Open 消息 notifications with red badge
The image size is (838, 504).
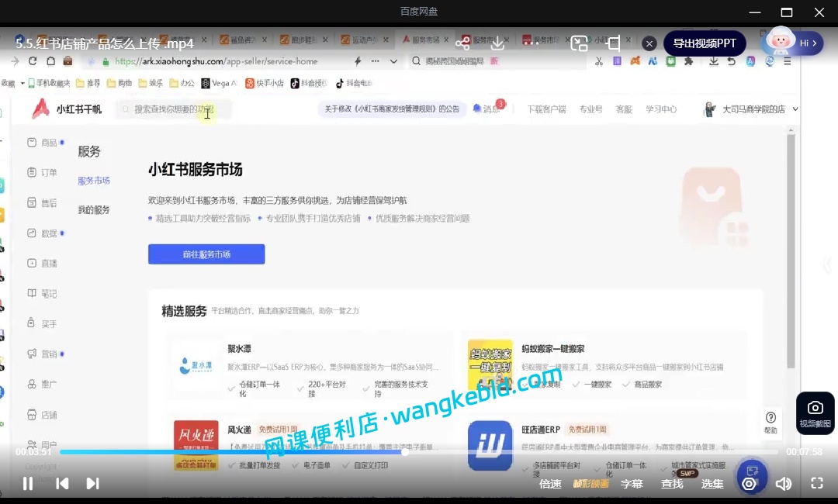[487, 109]
